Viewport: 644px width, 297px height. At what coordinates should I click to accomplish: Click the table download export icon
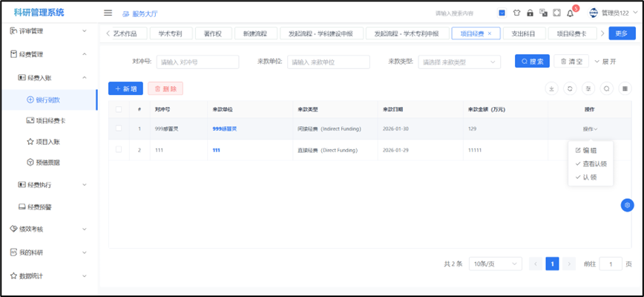pos(551,88)
